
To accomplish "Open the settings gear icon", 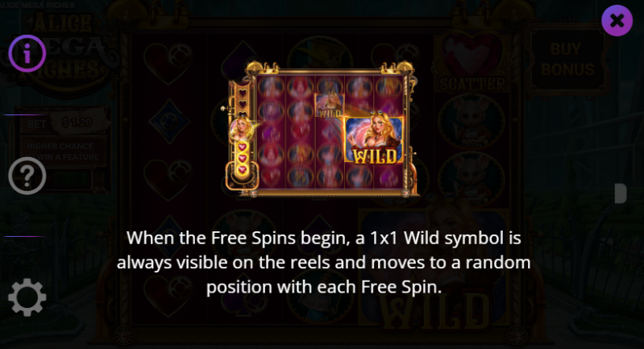I will point(27,297).
